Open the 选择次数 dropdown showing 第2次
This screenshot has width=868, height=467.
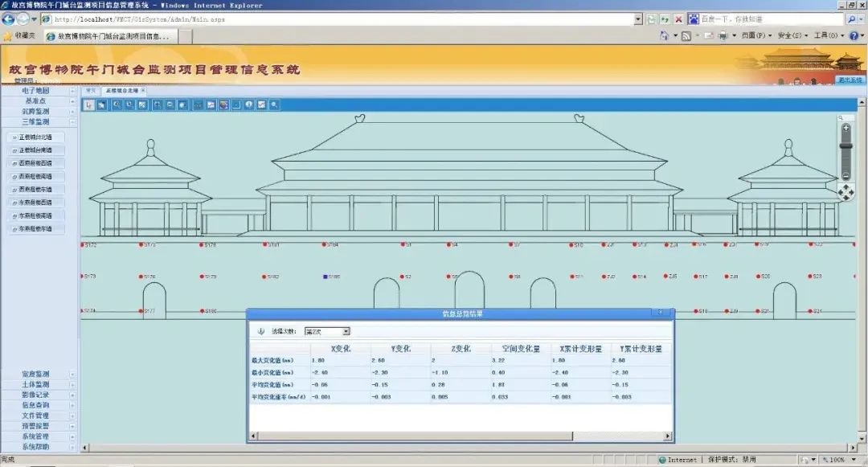tap(327, 331)
